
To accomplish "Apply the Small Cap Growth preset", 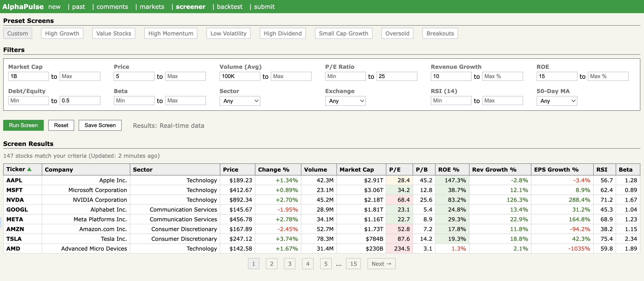I will 343,33.
